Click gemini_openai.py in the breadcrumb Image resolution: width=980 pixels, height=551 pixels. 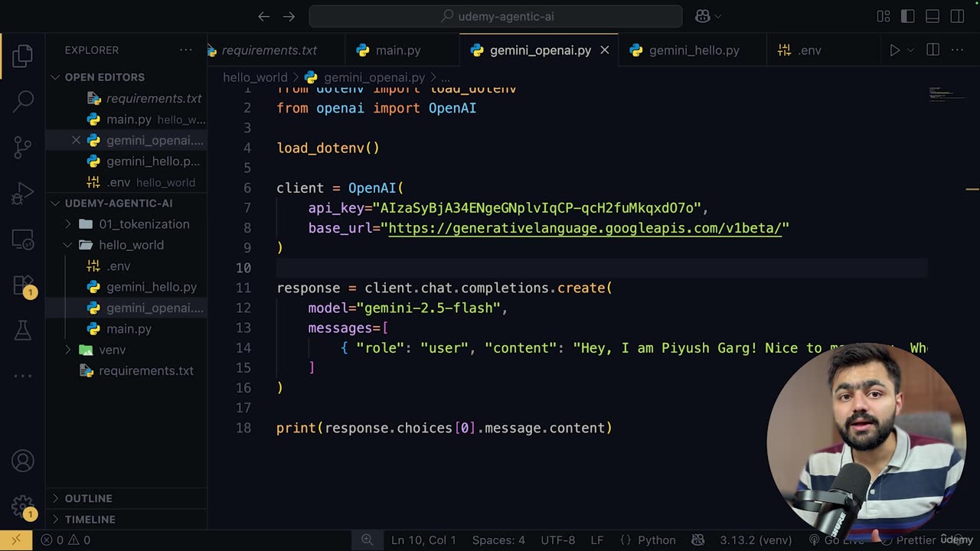pyautogui.click(x=374, y=77)
